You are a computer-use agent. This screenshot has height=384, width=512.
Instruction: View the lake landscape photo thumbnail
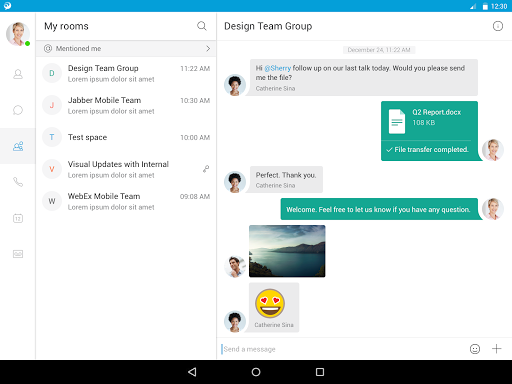287,251
